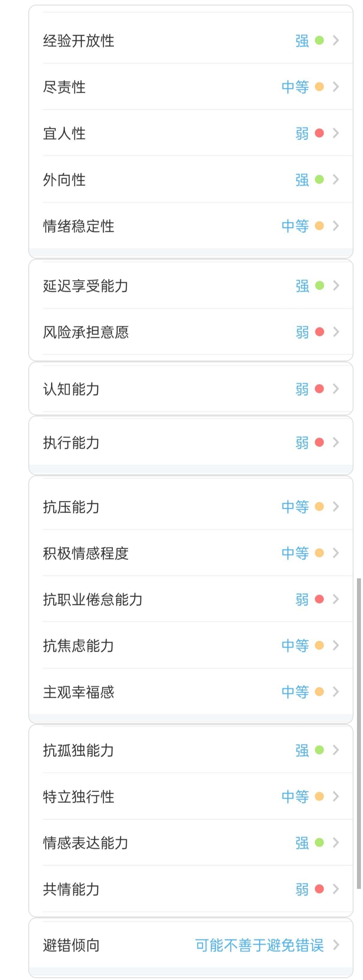Click red dot next to 认知能力
This screenshot has height=980, width=363.
(319, 389)
